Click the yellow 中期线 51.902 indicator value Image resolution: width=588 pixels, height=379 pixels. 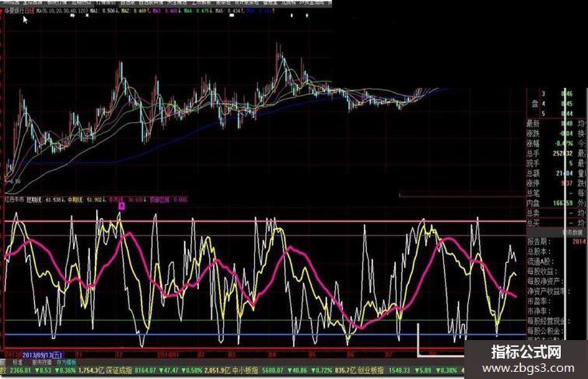pos(86,200)
